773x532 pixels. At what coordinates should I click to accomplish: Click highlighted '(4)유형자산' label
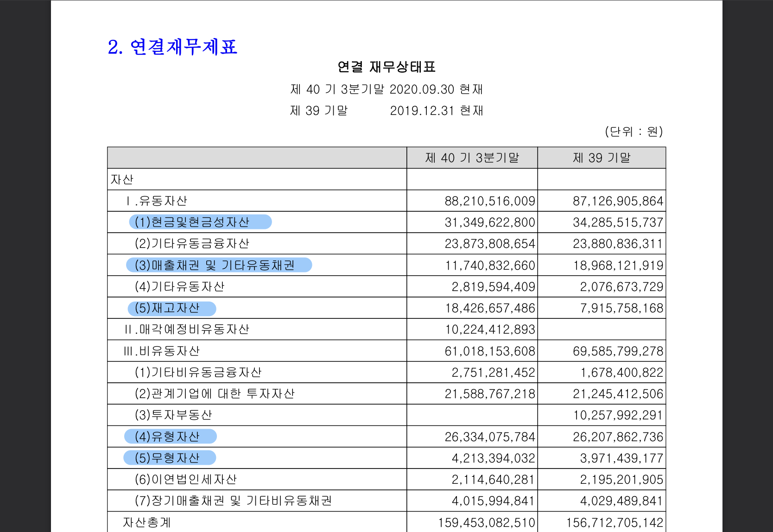click(x=167, y=437)
